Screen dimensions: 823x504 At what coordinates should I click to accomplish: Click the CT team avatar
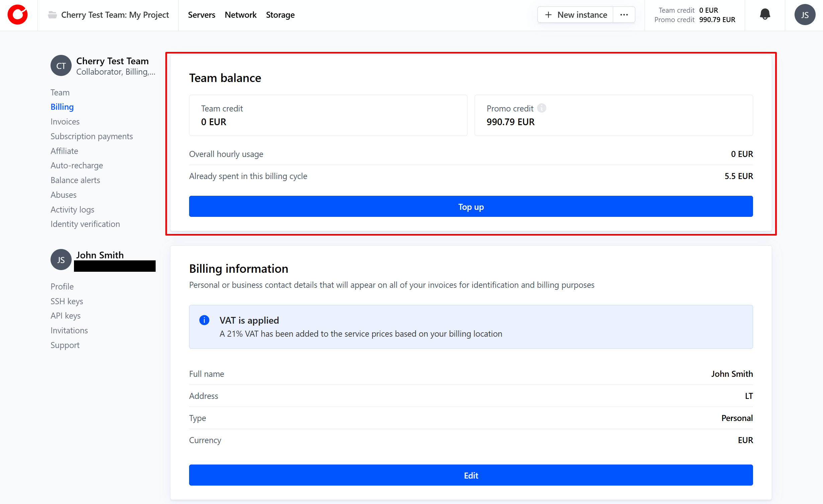pyautogui.click(x=61, y=66)
